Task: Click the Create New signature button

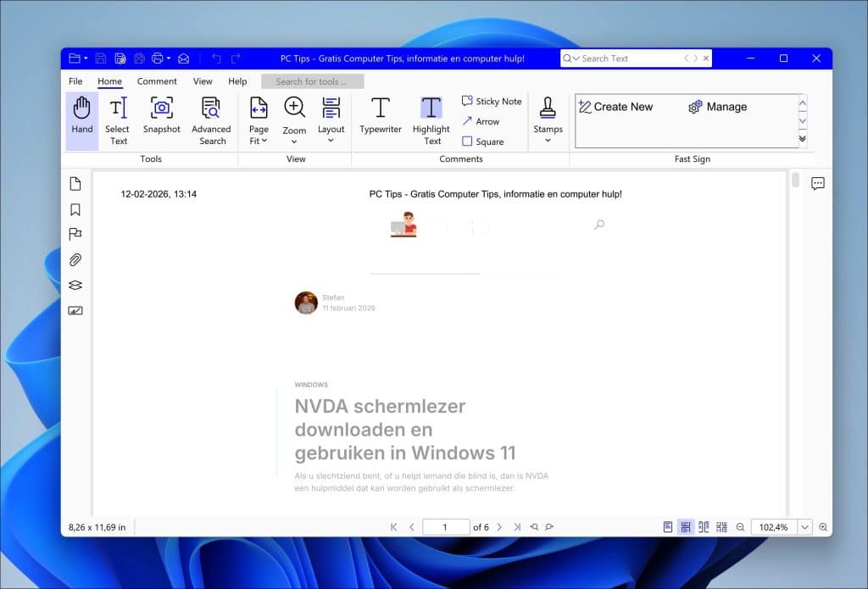Action: point(617,106)
